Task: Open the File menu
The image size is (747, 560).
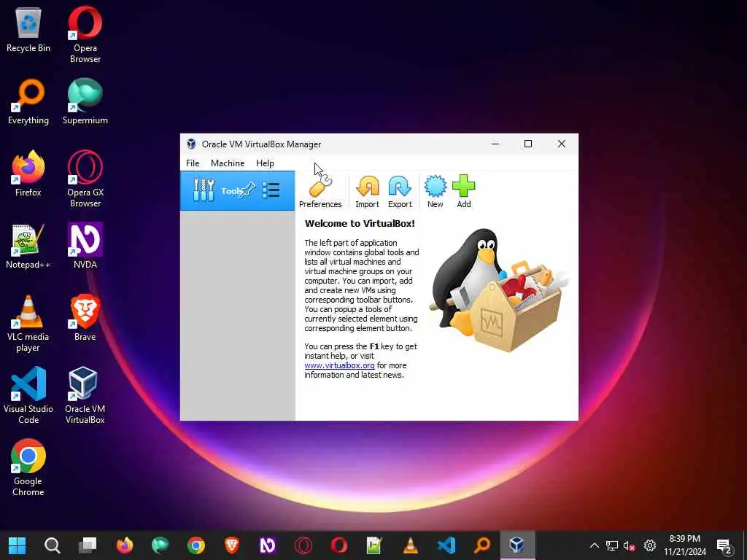Action: tap(193, 163)
